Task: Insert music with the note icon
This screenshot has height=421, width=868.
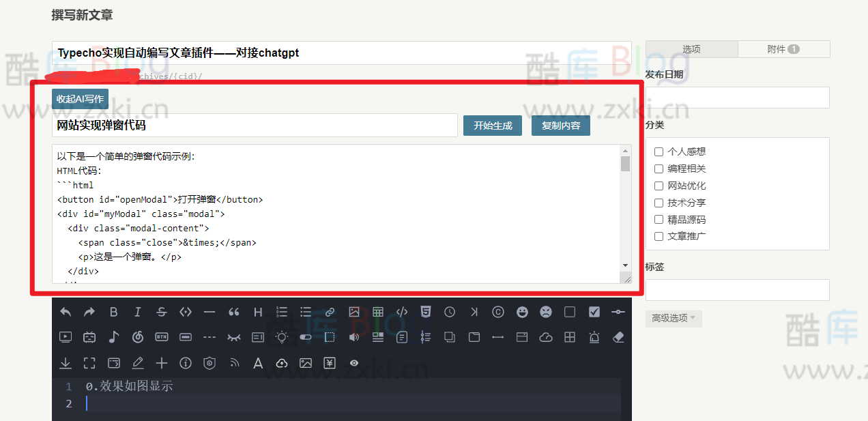Action: click(x=113, y=337)
